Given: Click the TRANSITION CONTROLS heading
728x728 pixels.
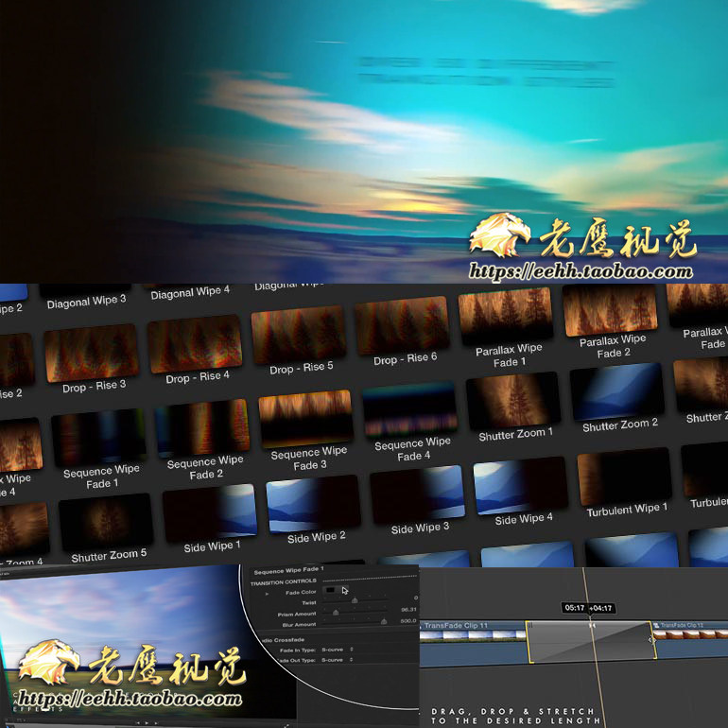Looking at the screenshot, I should [284, 582].
